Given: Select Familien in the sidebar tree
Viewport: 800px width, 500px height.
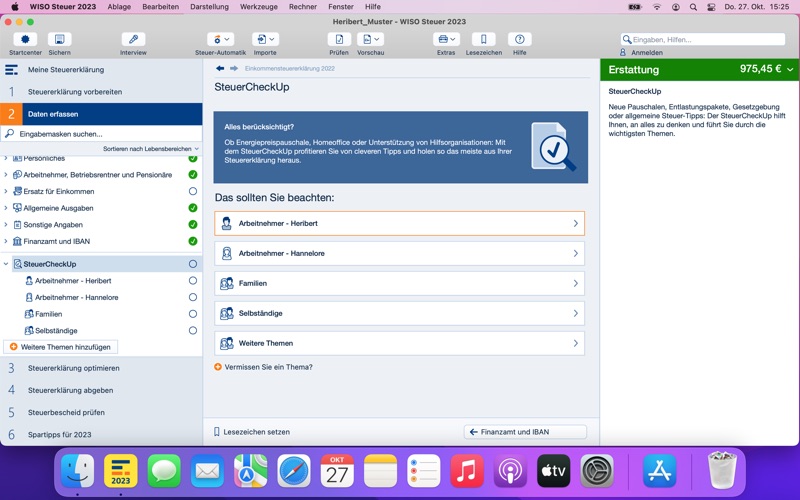Looking at the screenshot, I should click(x=48, y=314).
